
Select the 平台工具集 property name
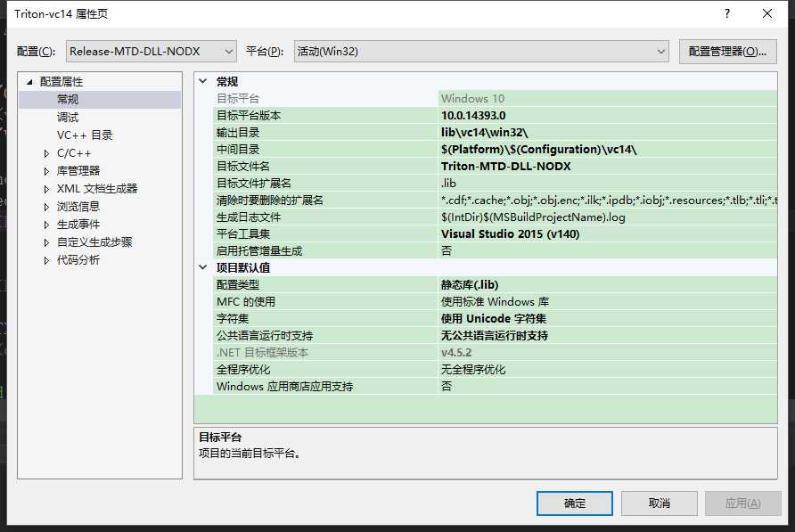pos(242,233)
